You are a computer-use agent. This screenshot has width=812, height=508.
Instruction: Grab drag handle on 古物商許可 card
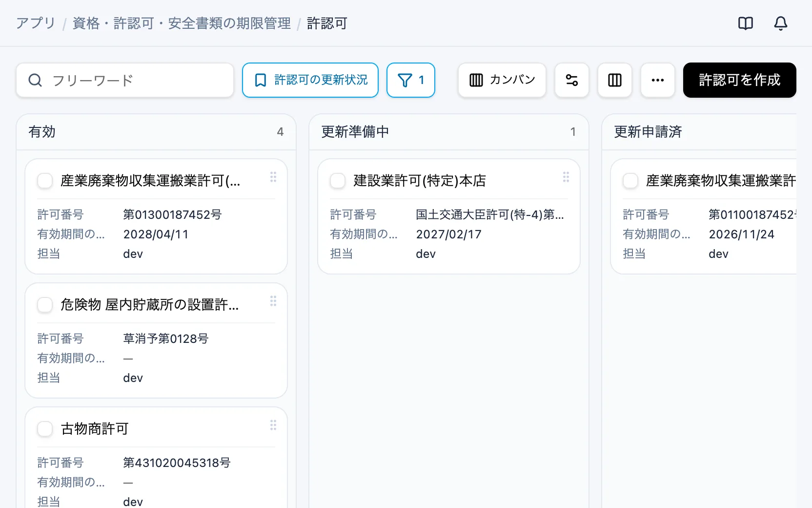tap(273, 425)
